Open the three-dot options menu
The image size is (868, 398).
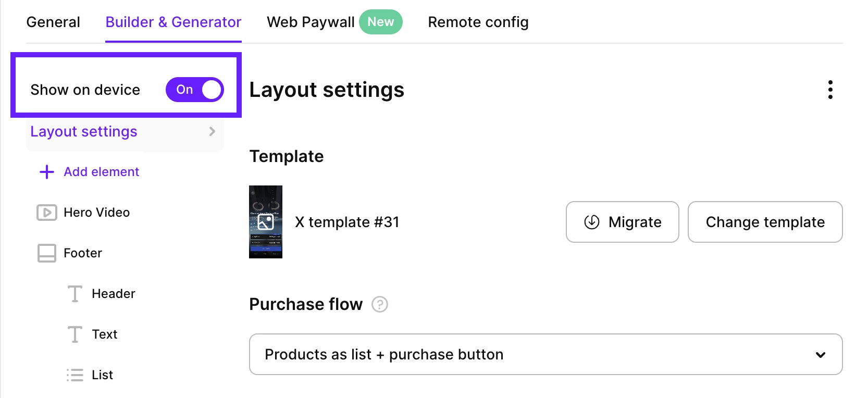pos(830,90)
